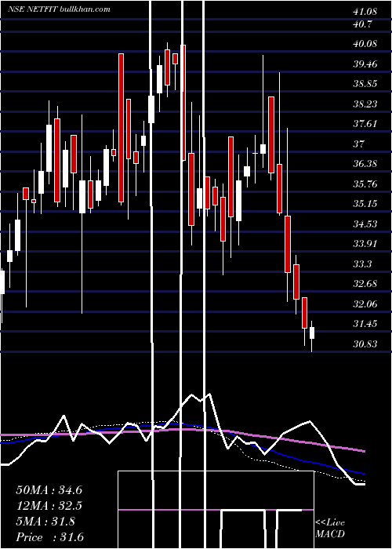Click the 37 price axis label

(359, 144)
